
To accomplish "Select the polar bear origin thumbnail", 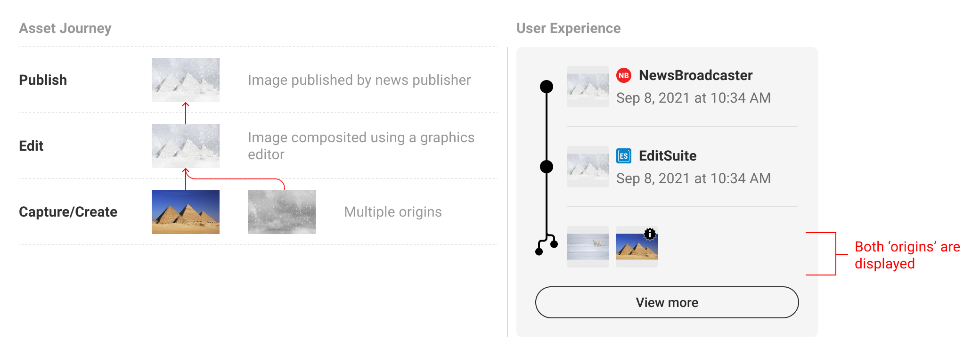I will tap(588, 247).
